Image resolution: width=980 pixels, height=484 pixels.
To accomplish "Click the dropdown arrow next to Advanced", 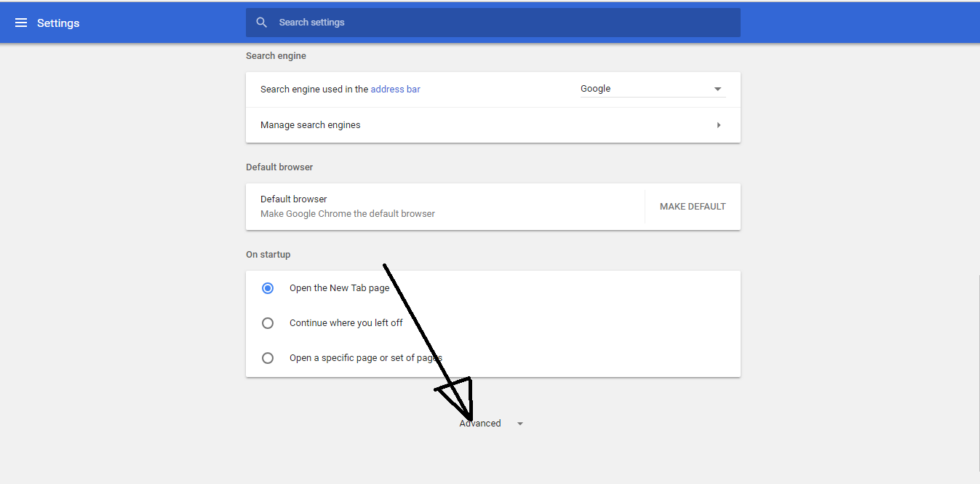I will pos(519,423).
